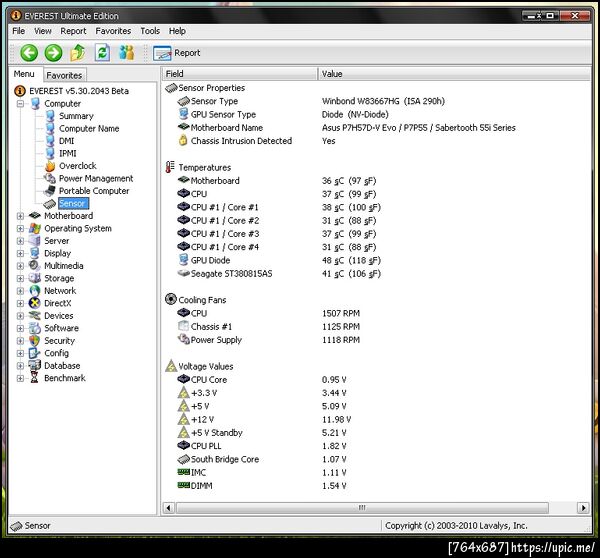The width and height of the screenshot is (600, 558).
Task: Open the Portable Computer laptop icon
Action: pos(50,191)
